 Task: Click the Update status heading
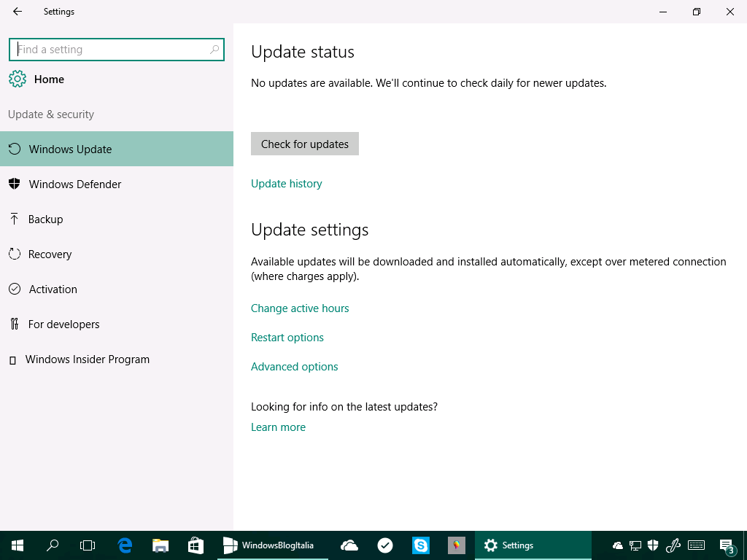[x=303, y=52]
